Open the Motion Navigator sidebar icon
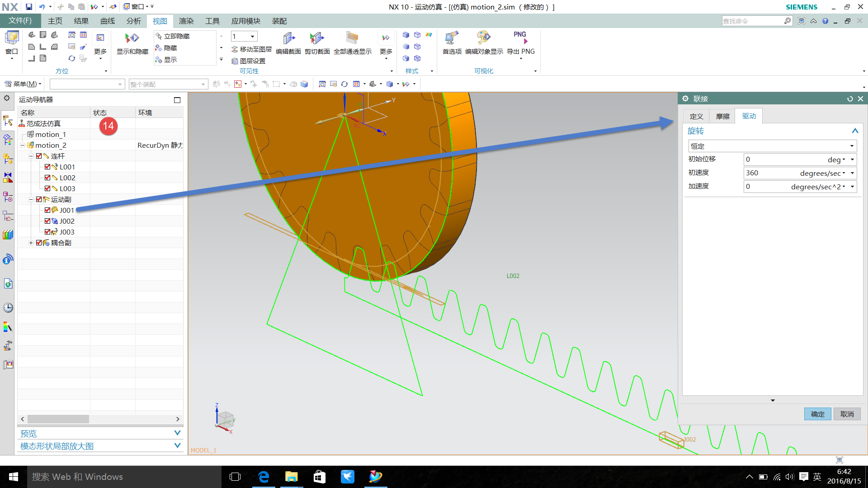Viewport: 868px width, 488px height. pyautogui.click(x=8, y=121)
